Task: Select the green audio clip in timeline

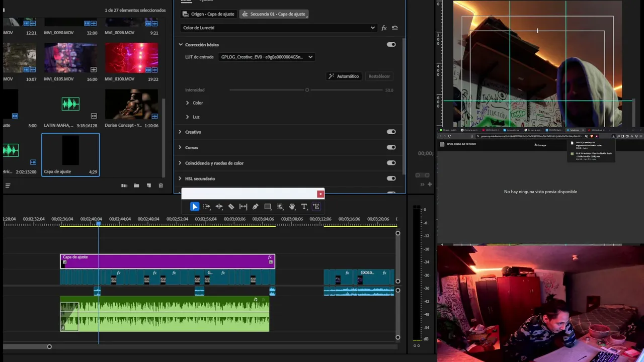Action: tap(165, 314)
